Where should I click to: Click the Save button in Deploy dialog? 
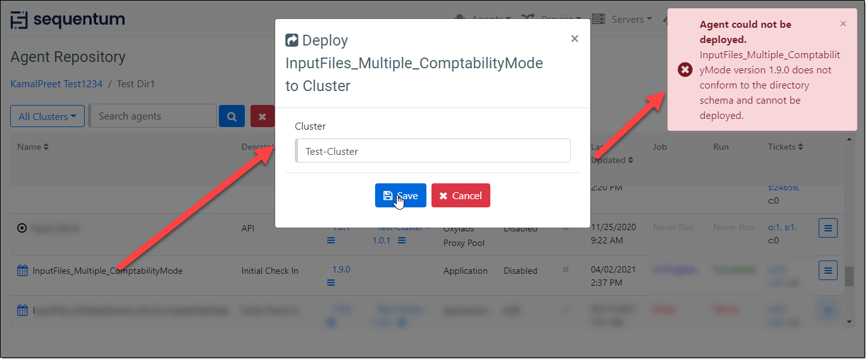coord(400,196)
